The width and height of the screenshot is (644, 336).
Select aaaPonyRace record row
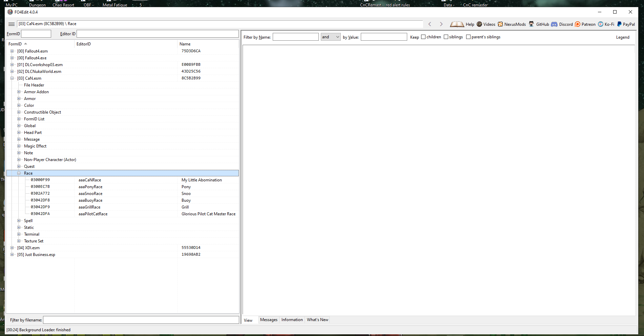click(123, 187)
